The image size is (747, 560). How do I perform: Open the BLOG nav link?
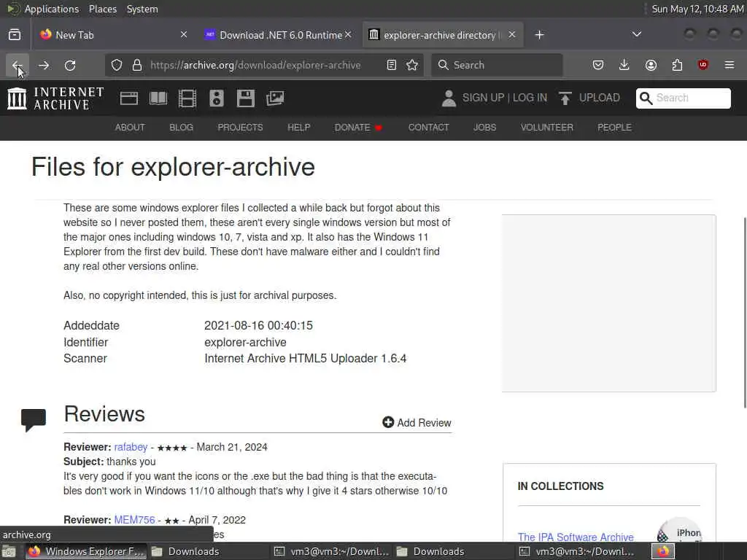(x=181, y=128)
